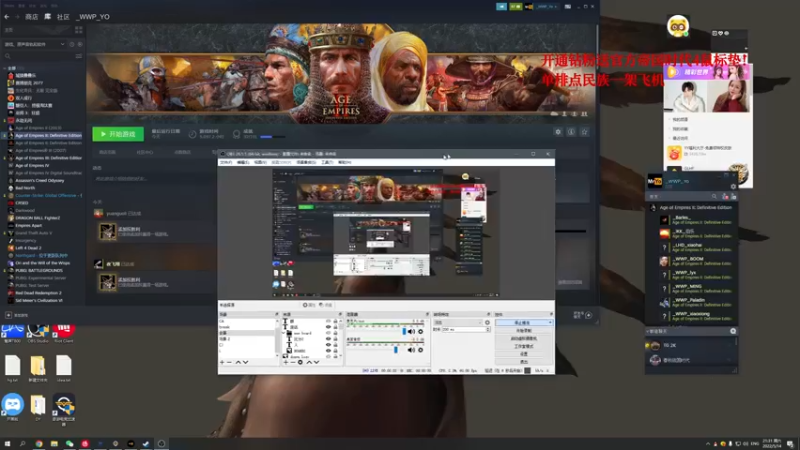Click the Steam library search field
The height and width of the screenshot is (450, 800).
(x=39, y=56)
